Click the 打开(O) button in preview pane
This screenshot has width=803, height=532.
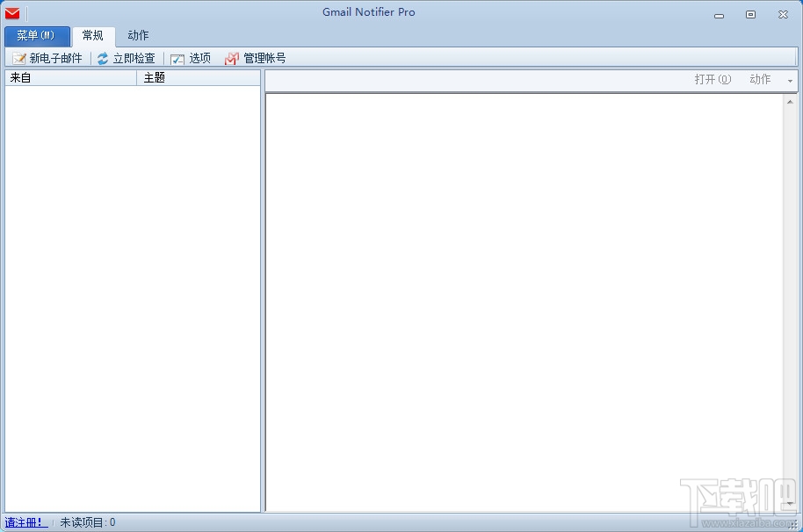(713, 79)
